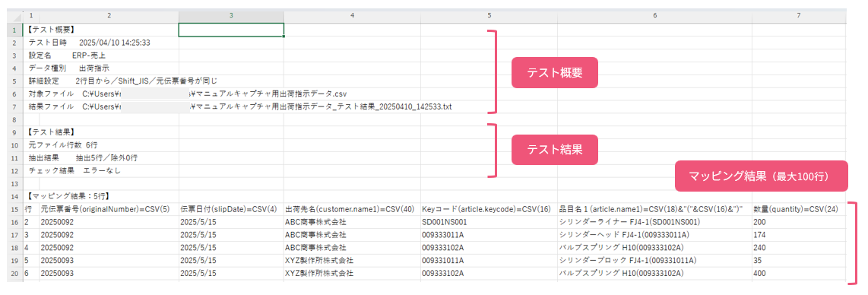The width and height of the screenshot is (868, 295).
Task: Select the quantity 200 cell
Action: [799, 222]
